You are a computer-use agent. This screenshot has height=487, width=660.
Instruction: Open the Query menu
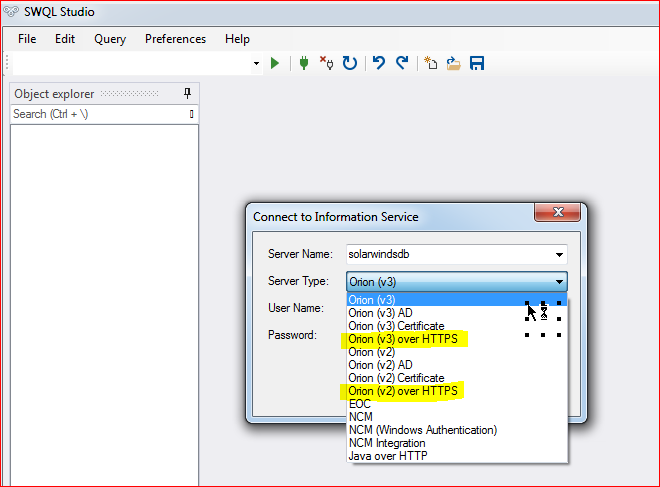[110, 39]
